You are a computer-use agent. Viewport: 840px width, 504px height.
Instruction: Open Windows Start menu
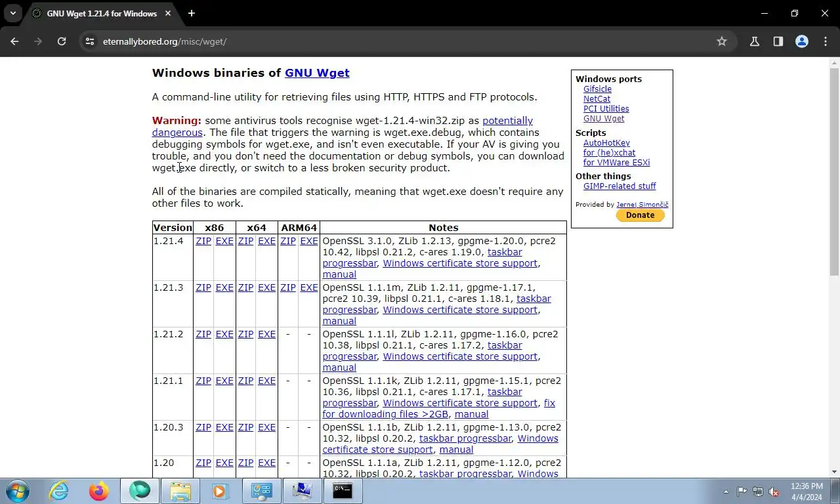[x=18, y=491]
